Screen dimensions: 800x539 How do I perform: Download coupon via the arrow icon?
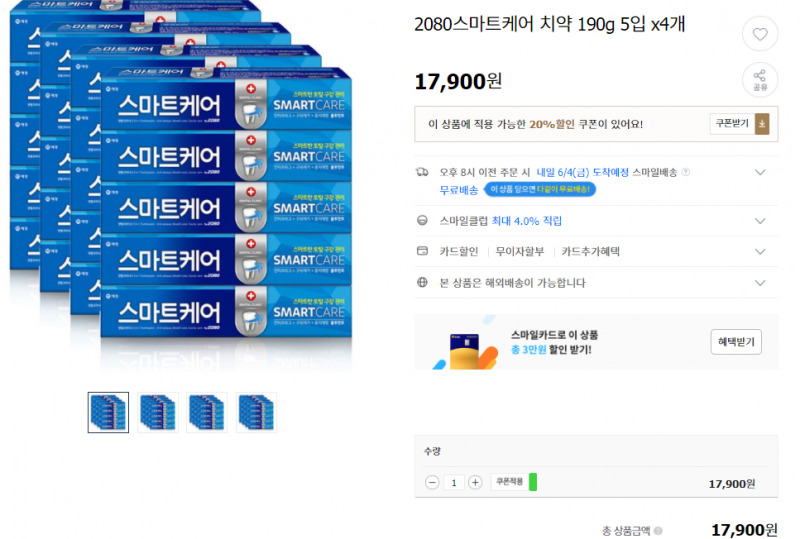(x=762, y=124)
